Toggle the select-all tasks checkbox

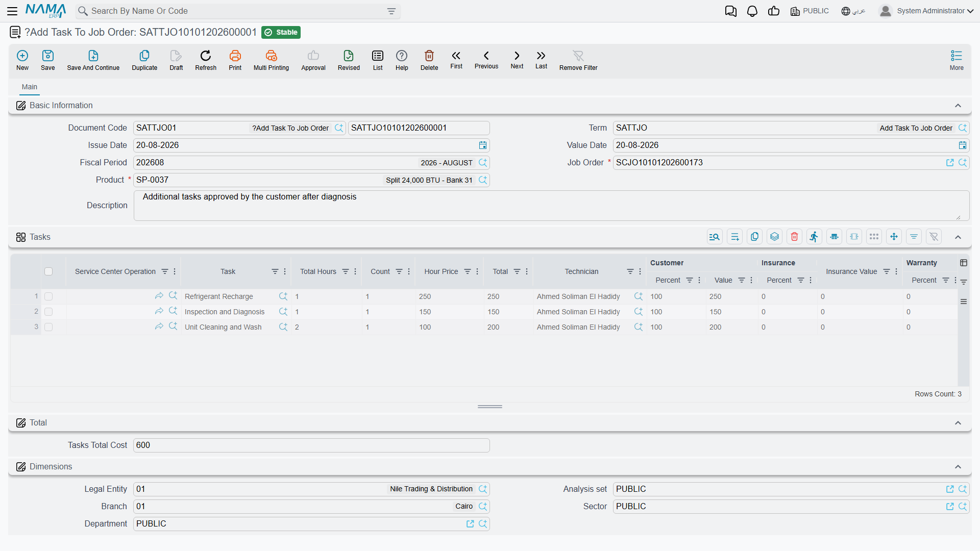click(x=48, y=271)
